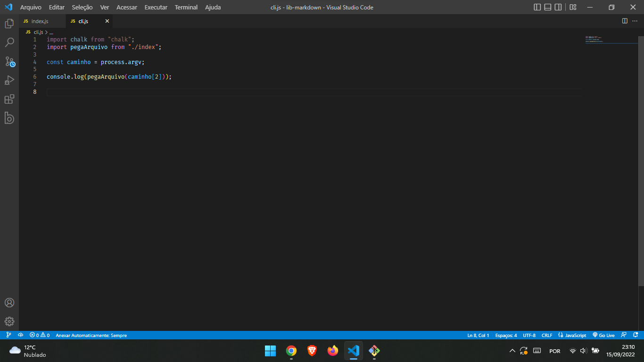This screenshot has height=362, width=644.
Task: Open the Search view in activity bar
Action: pos(9,42)
